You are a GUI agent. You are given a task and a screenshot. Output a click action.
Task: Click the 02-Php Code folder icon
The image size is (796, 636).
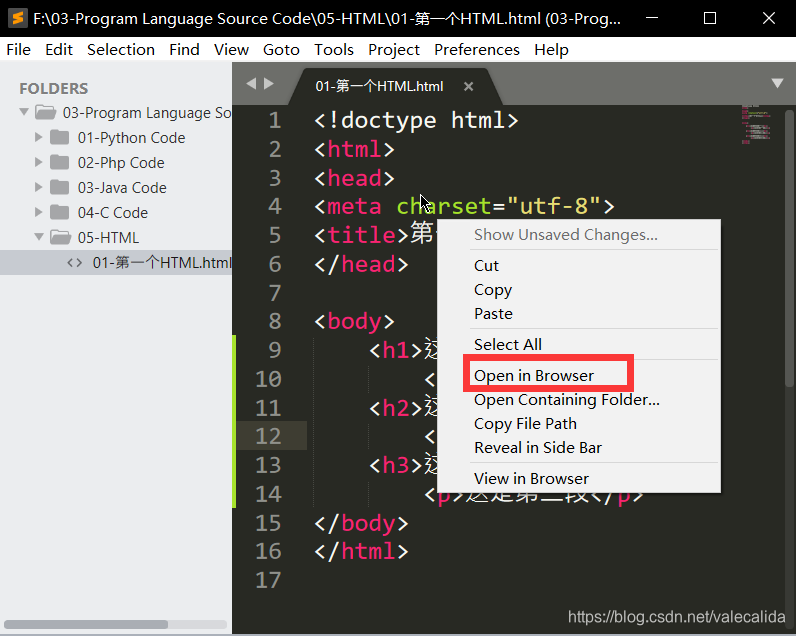point(60,162)
